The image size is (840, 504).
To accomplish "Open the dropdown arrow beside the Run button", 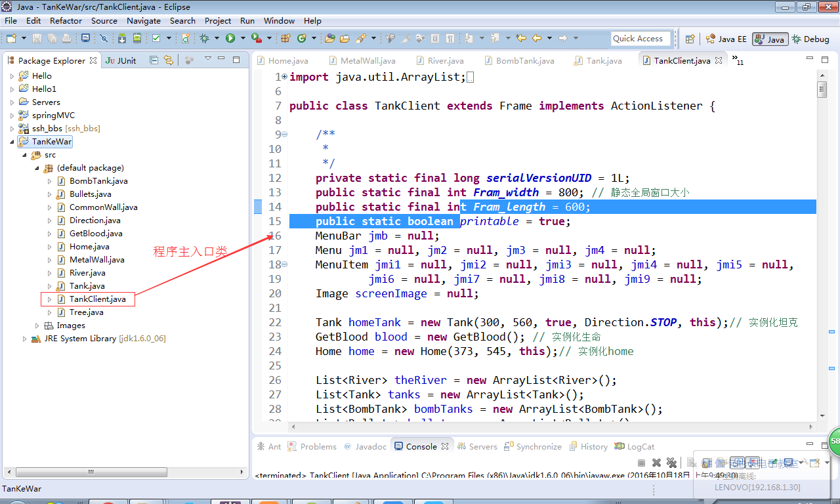I will 243,38.
